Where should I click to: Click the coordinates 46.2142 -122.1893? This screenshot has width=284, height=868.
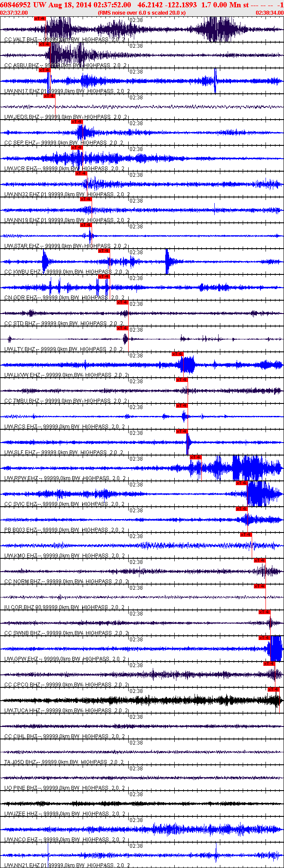167,5
